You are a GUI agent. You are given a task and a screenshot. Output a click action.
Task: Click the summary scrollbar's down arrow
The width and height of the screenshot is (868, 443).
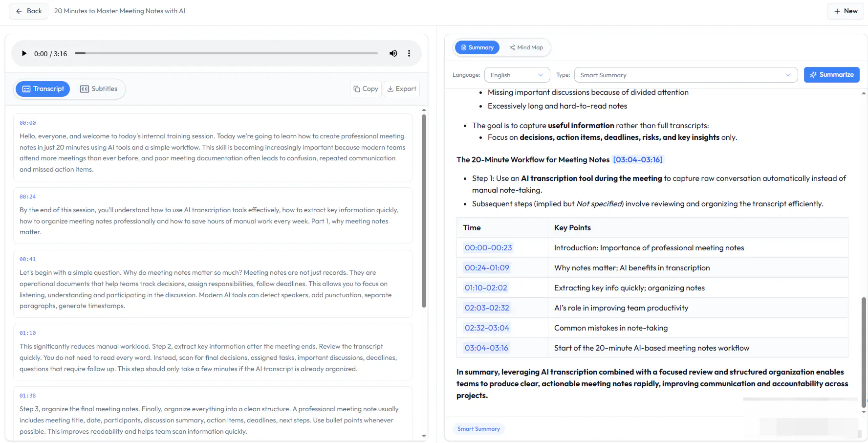point(864,412)
